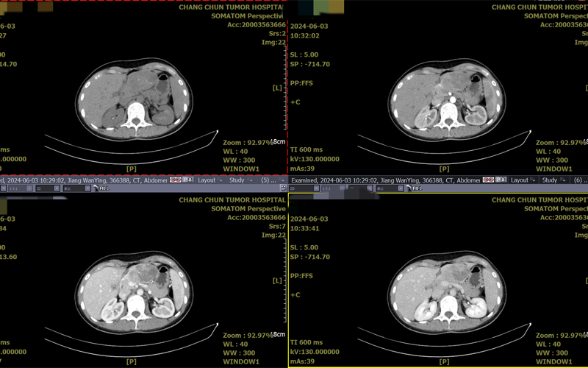
Task: Click the PR icon in the left viewer toolbar
Action: (190, 180)
